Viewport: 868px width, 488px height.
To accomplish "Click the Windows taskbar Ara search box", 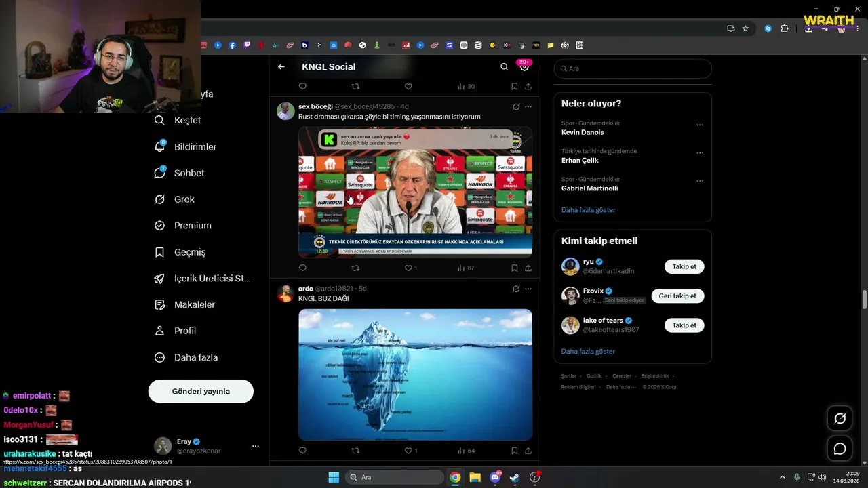I will pos(395,477).
